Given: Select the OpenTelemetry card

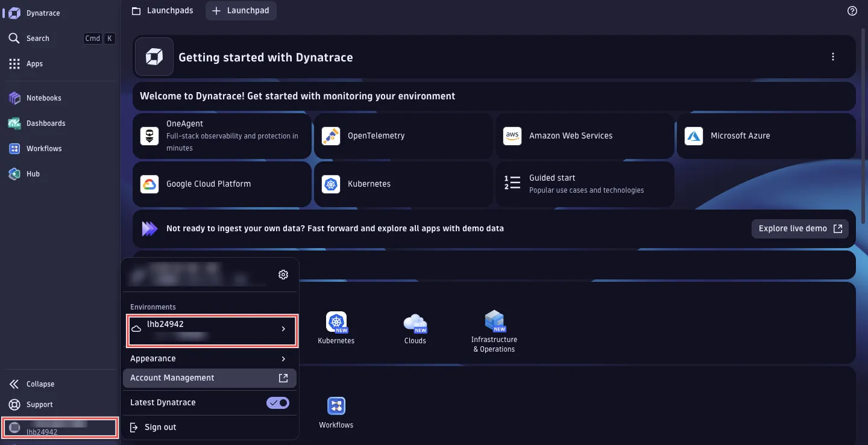Looking at the screenshot, I should coord(403,136).
